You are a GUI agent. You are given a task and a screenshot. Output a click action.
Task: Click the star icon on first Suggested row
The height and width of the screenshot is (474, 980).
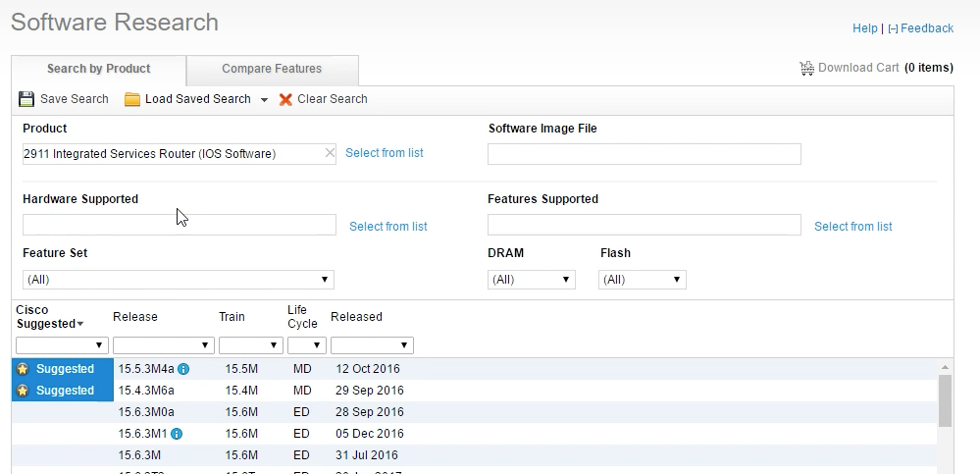[x=23, y=370]
